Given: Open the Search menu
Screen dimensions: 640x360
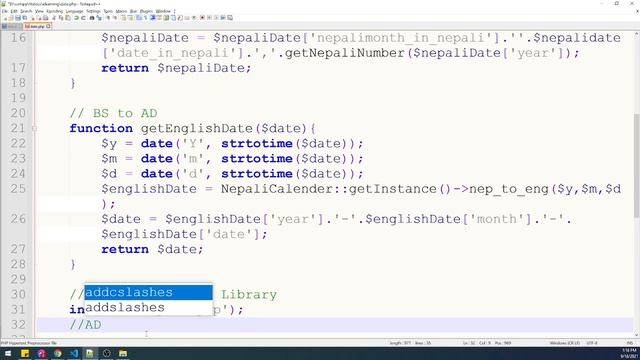Looking at the screenshot, I should pos(26,11).
